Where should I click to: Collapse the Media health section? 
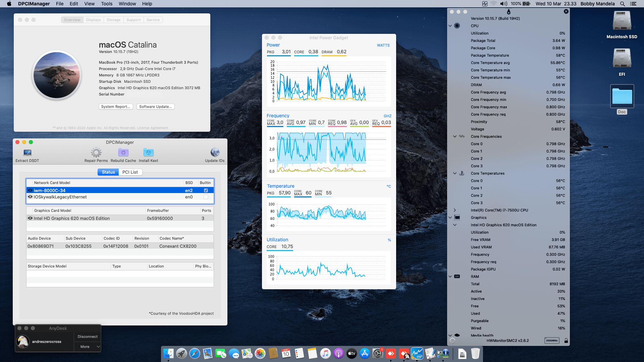tap(450, 335)
